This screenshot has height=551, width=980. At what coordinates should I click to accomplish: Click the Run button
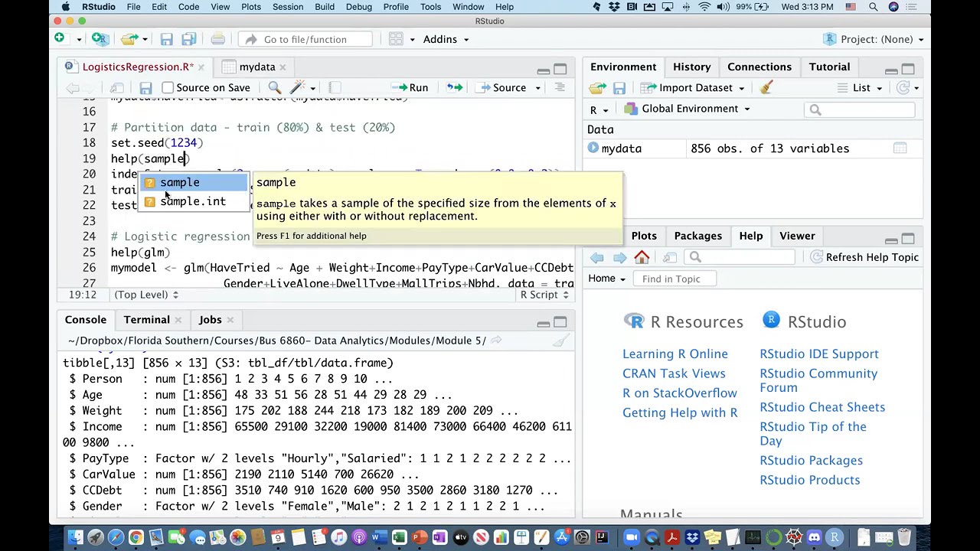410,88
